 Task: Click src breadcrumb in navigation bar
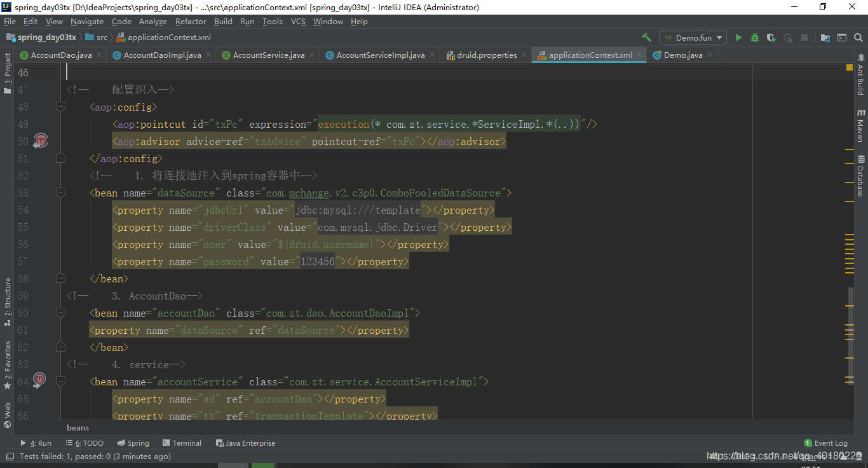click(97, 38)
